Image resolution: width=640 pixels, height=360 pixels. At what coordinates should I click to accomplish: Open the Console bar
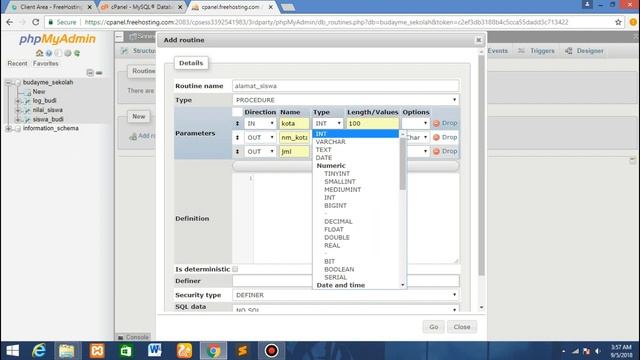133,337
